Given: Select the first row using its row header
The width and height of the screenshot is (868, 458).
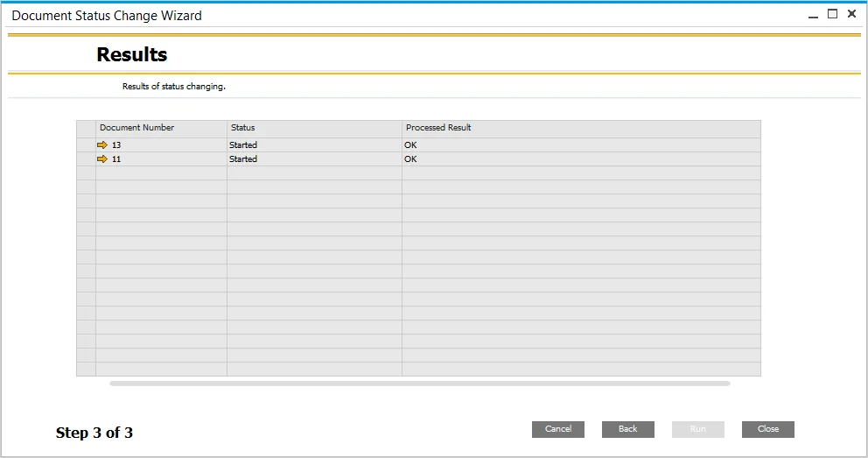Looking at the screenshot, I should pos(86,145).
